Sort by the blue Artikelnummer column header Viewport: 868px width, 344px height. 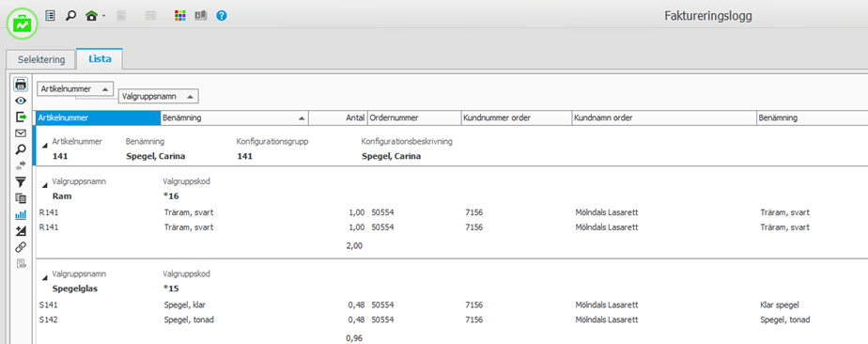98,118
